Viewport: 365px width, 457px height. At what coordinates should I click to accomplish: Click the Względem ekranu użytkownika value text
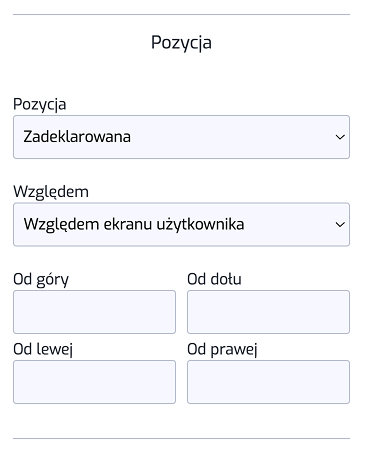[x=134, y=224]
